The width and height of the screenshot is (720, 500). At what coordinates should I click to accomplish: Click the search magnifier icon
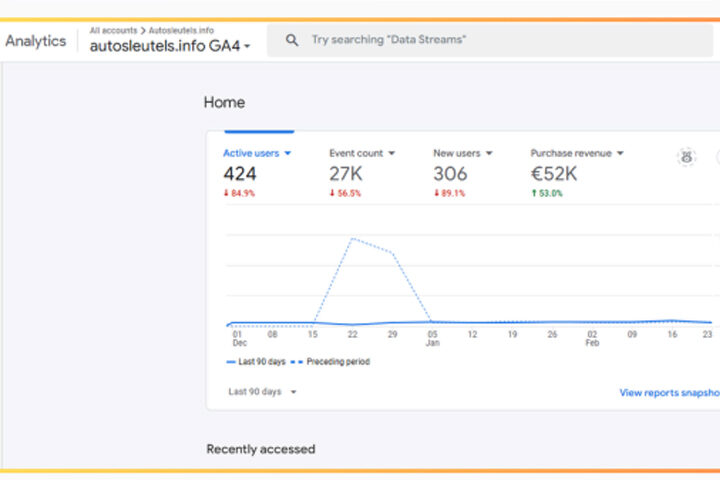292,40
